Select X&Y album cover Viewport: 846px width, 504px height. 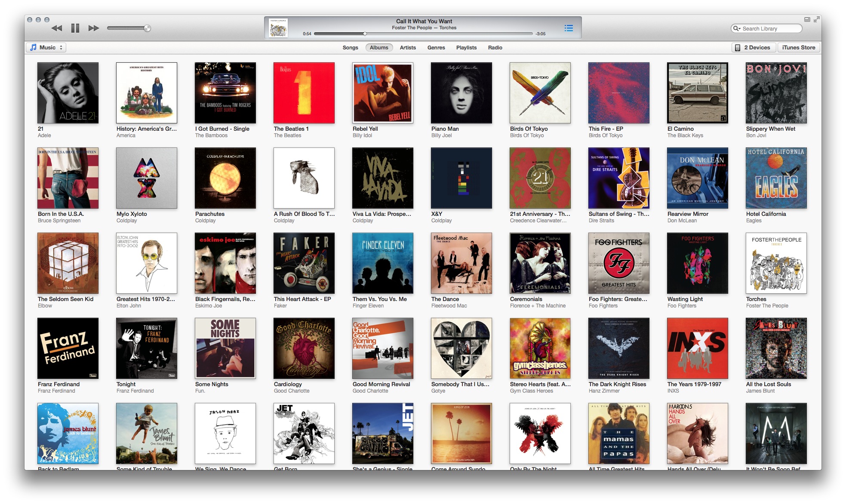click(x=461, y=178)
